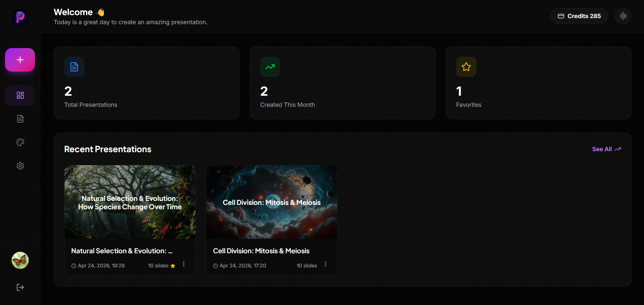Open the more options menu for Cell Division presentation
The image size is (644, 305).
point(326,264)
